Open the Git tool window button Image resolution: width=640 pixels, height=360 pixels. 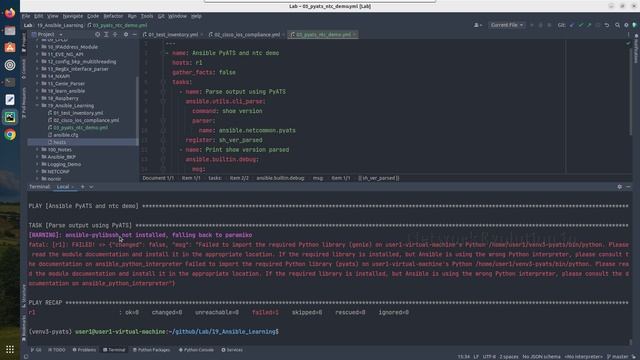(x=36, y=350)
